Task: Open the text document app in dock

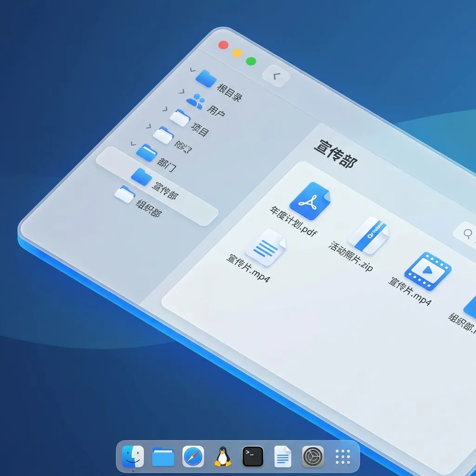Action: (283, 456)
